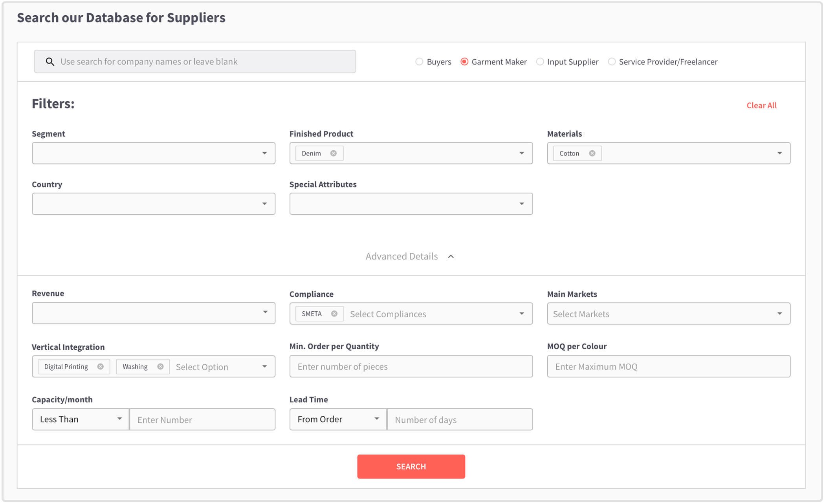Open the Country dropdown
The height and width of the screenshot is (504, 825).
[154, 204]
